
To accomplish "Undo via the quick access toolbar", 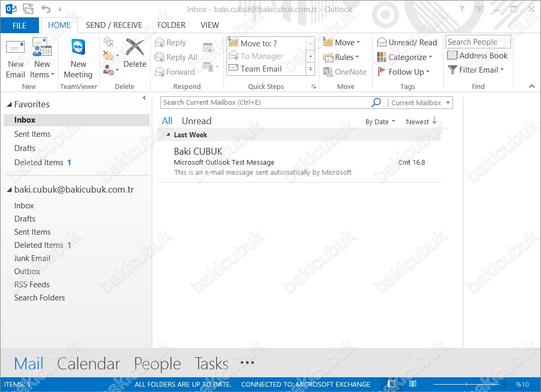I will coord(46,8).
